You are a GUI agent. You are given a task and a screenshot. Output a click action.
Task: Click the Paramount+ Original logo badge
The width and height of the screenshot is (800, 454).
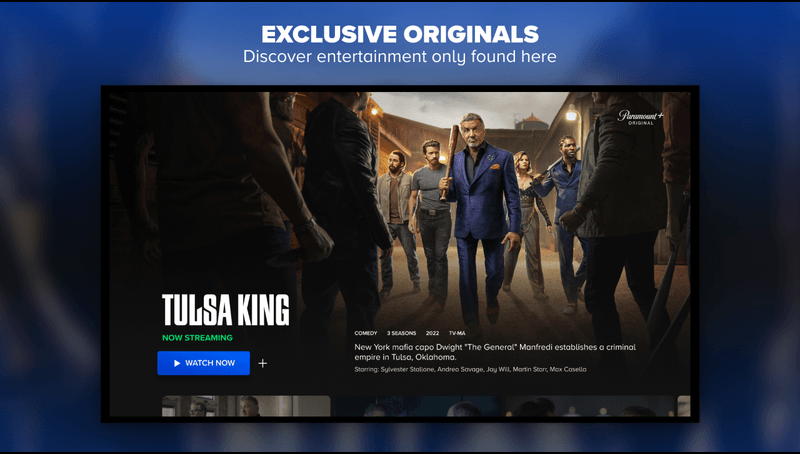point(640,117)
